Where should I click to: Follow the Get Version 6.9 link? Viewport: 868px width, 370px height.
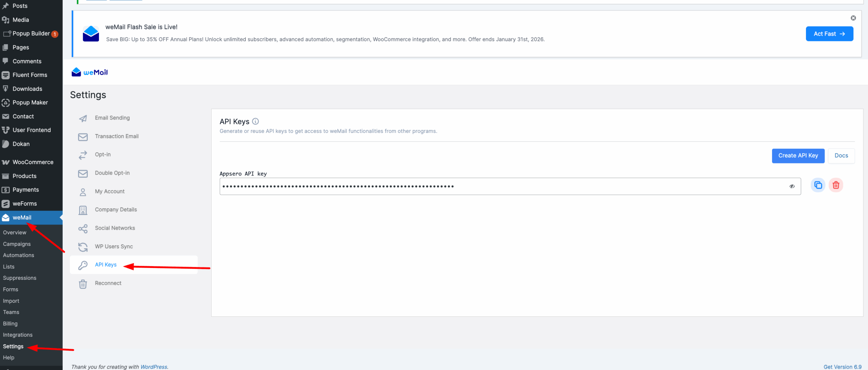(x=842, y=367)
